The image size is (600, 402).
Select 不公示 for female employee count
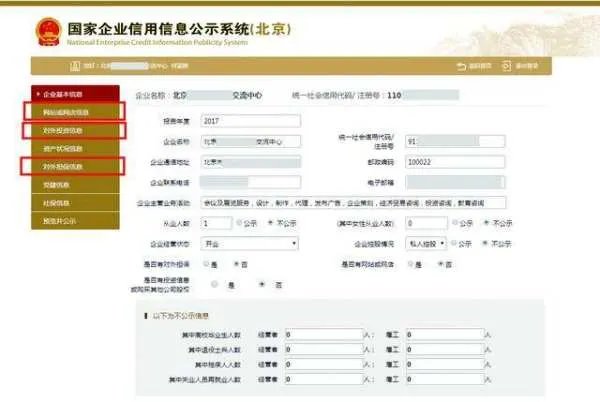pyautogui.click(x=486, y=222)
